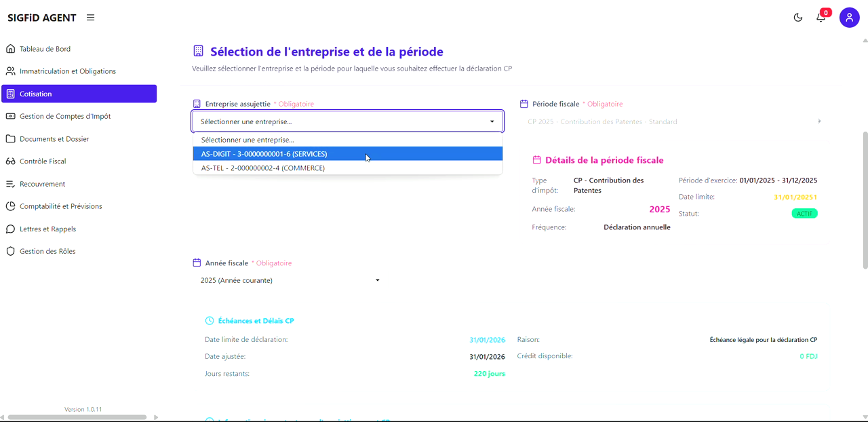This screenshot has width=868, height=422.
Task: Click the horizontal scrollbar at bottom left
Action: pos(78,417)
